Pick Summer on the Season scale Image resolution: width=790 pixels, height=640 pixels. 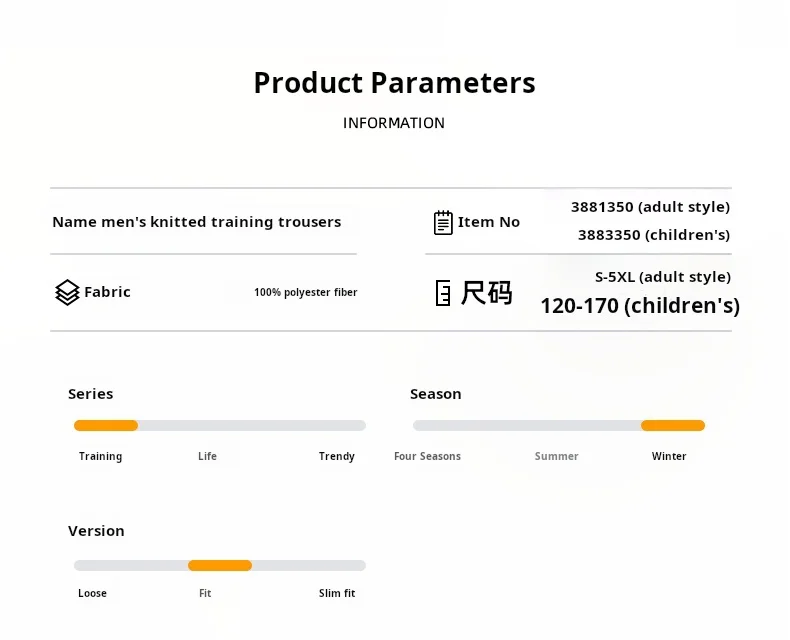[x=556, y=456]
